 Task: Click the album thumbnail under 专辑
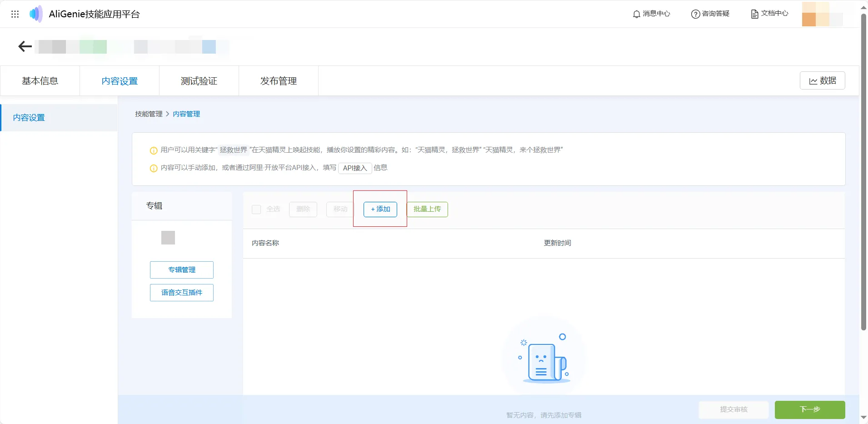168,238
